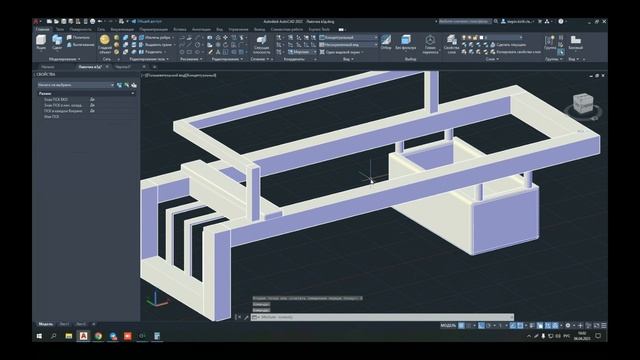Expand the Редактирование тела panel
This screenshot has height=360, width=640.
tap(149, 59)
